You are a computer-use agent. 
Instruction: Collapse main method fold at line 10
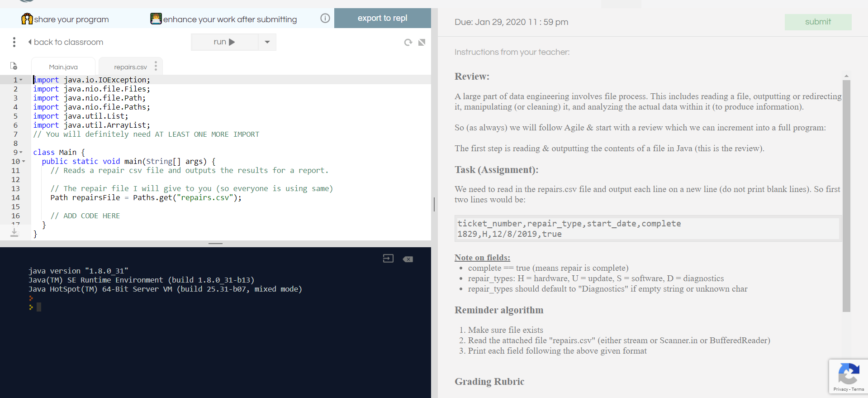click(24, 161)
